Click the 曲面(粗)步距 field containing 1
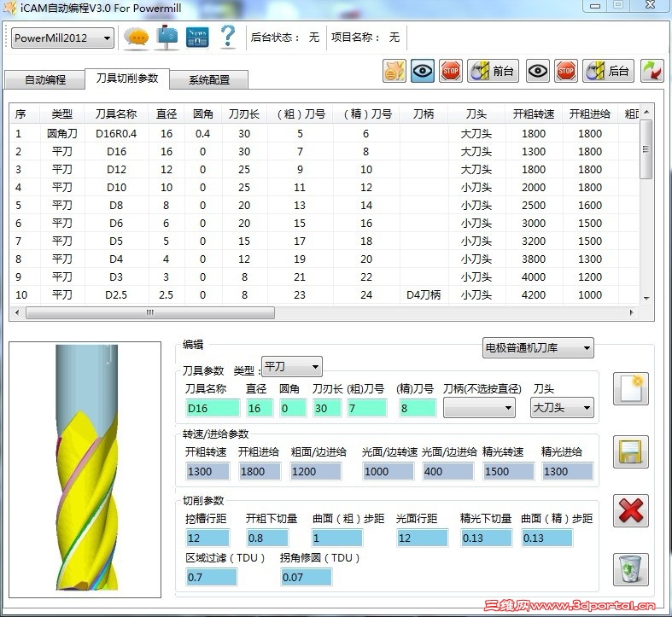Viewport: 672px width, 617px height. point(337,538)
